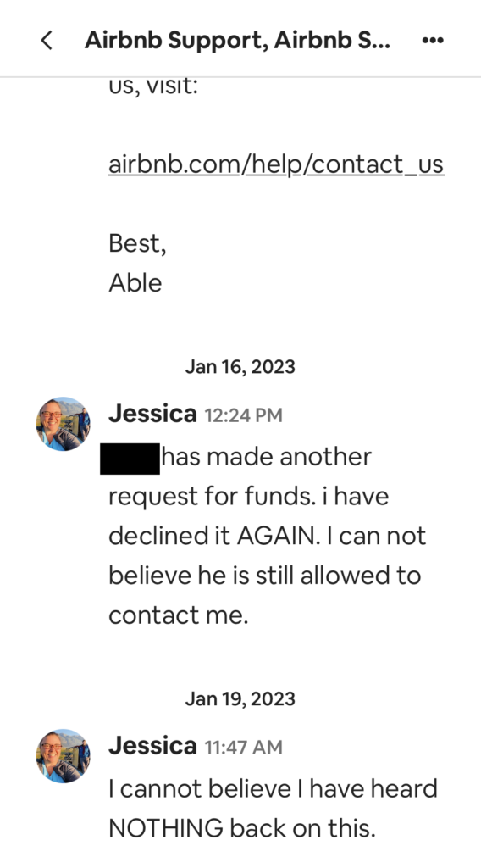Go back using the left arrow

click(47, 41)
